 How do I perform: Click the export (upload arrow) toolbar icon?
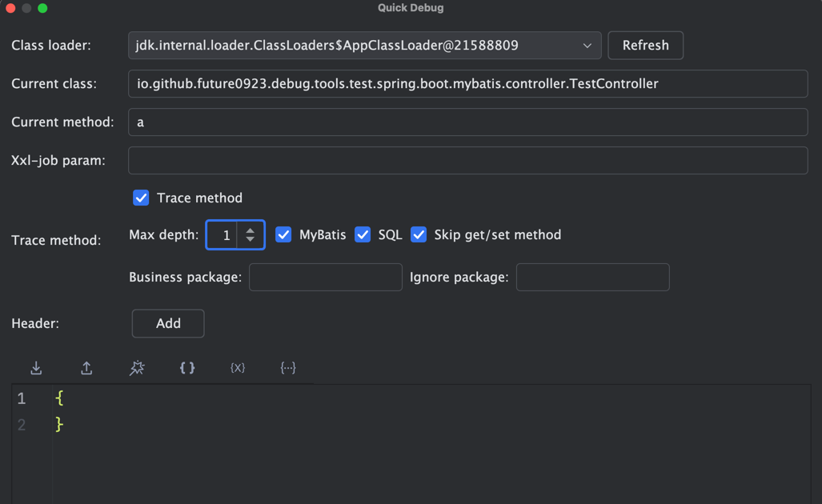[x=86, y=368]
